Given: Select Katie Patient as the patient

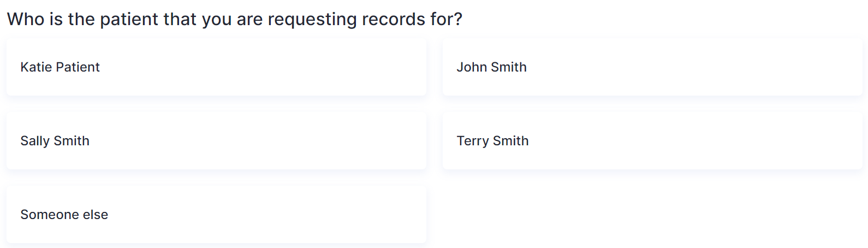Looking at the screenshot, I should click(x=216, y=67).
